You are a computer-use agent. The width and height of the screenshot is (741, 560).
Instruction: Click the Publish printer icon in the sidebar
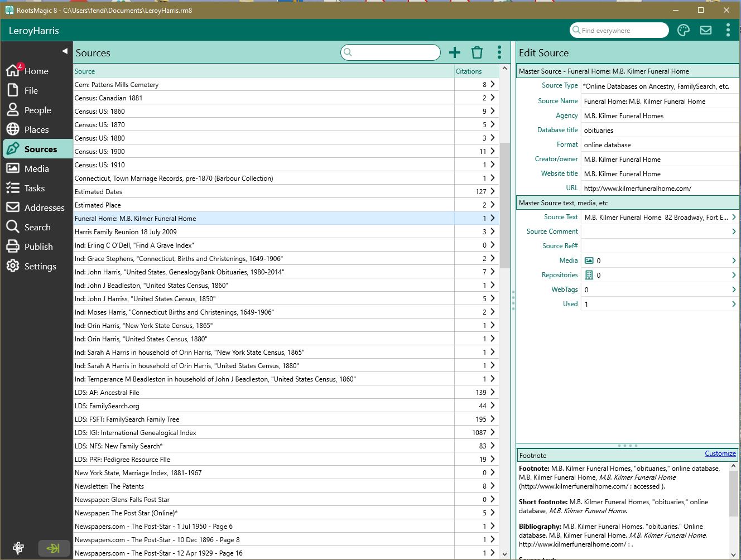(x=13, y=247)
